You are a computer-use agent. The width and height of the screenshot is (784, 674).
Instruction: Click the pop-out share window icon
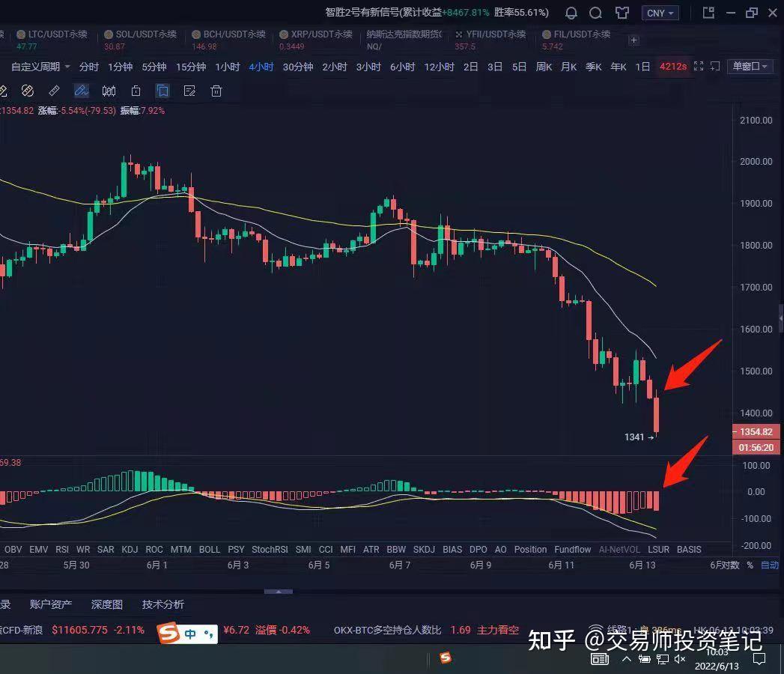pyautogui.click(x=708, y=13)
